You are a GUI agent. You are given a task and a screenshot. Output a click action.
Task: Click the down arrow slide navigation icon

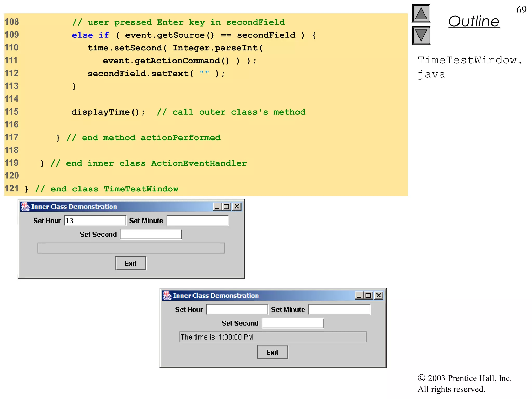[421, 35]
